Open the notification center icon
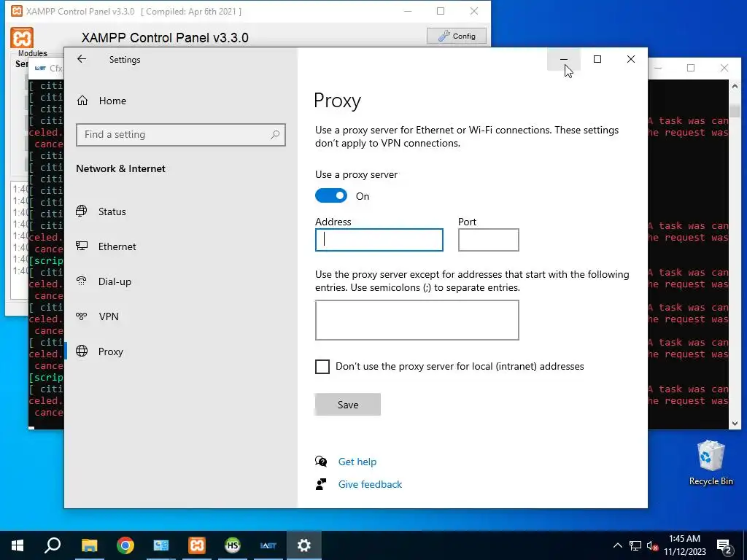The width and height of the screenshot is (747, 560). [724, 546]
